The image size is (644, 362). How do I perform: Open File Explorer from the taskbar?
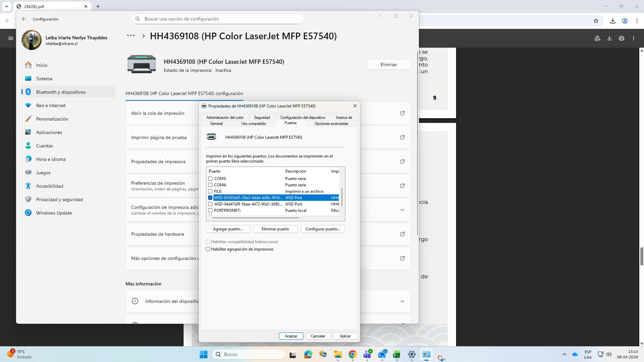338,354
